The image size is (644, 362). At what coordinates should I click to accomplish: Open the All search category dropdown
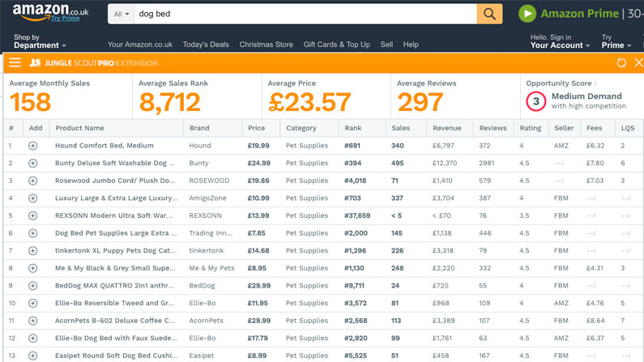(x=122, y=14)
